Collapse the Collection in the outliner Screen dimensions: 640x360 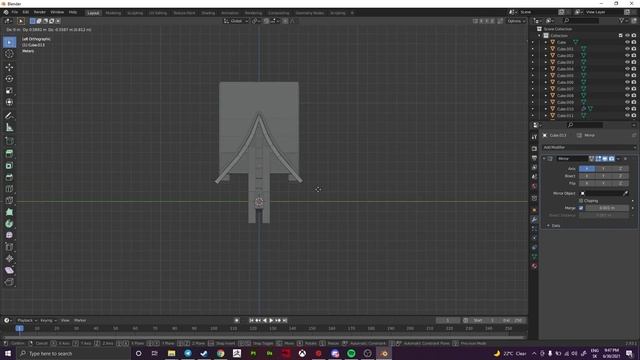[539, 36]
